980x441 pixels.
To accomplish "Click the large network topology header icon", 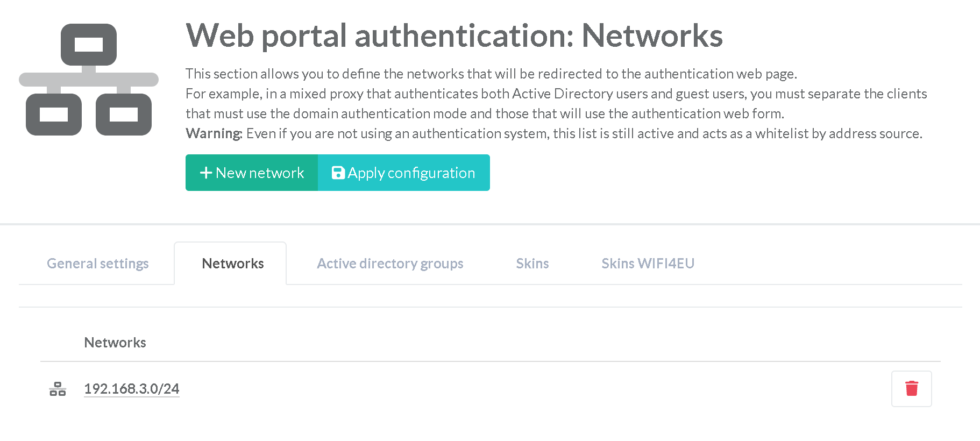I will click(89, 80).
